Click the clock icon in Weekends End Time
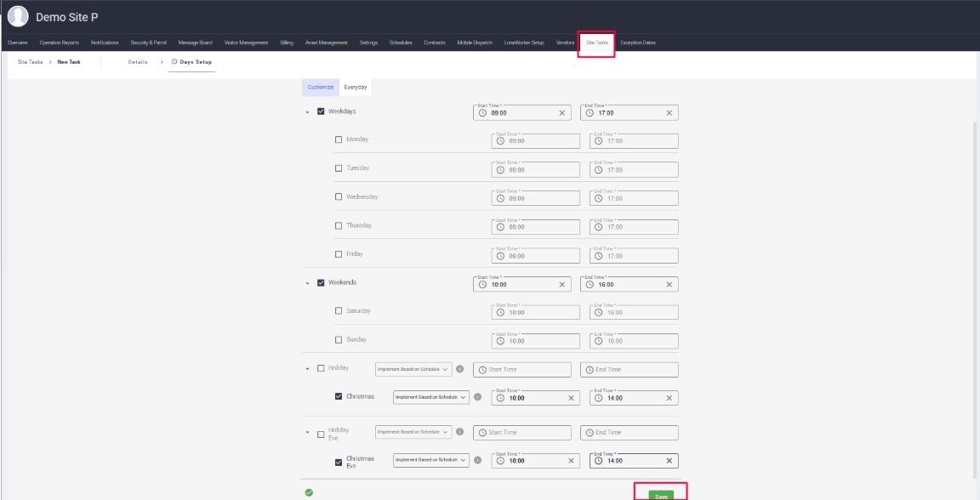 [590, 284]
